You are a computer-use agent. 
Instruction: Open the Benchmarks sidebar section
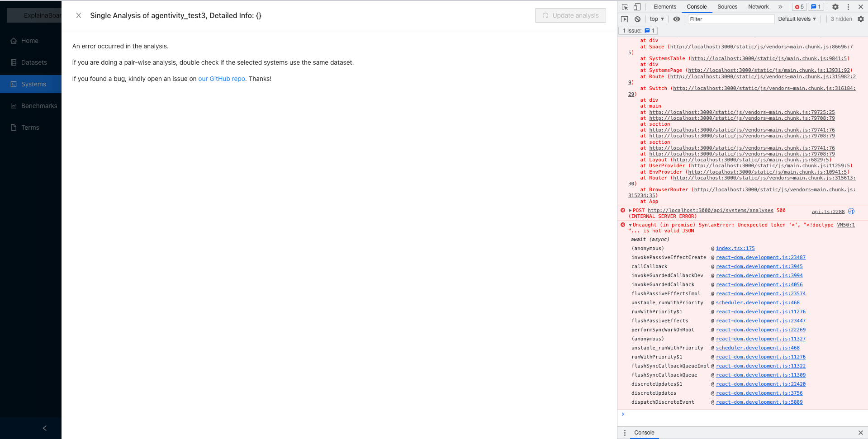39,105
